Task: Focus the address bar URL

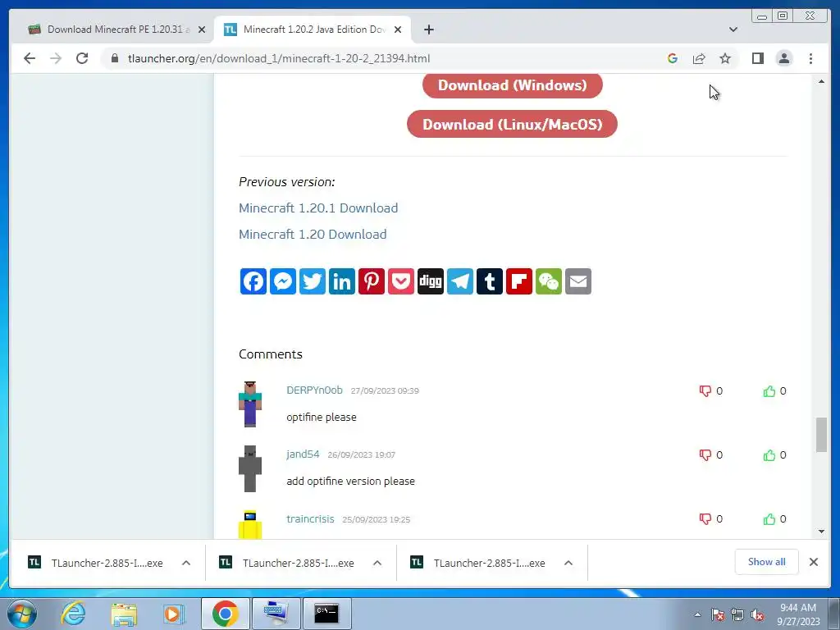Action: pos(279,58)
